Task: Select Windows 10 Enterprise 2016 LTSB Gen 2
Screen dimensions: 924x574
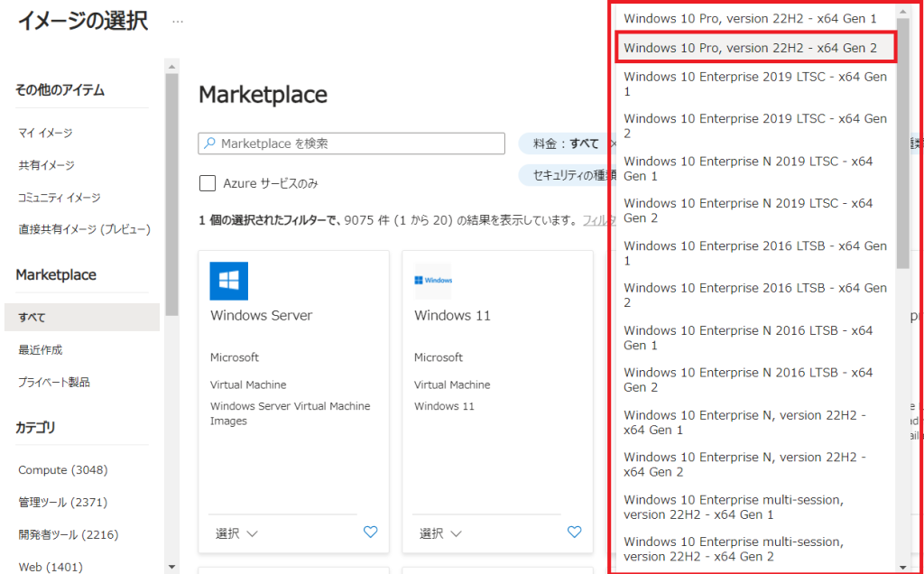Action: tap(755, 295)
